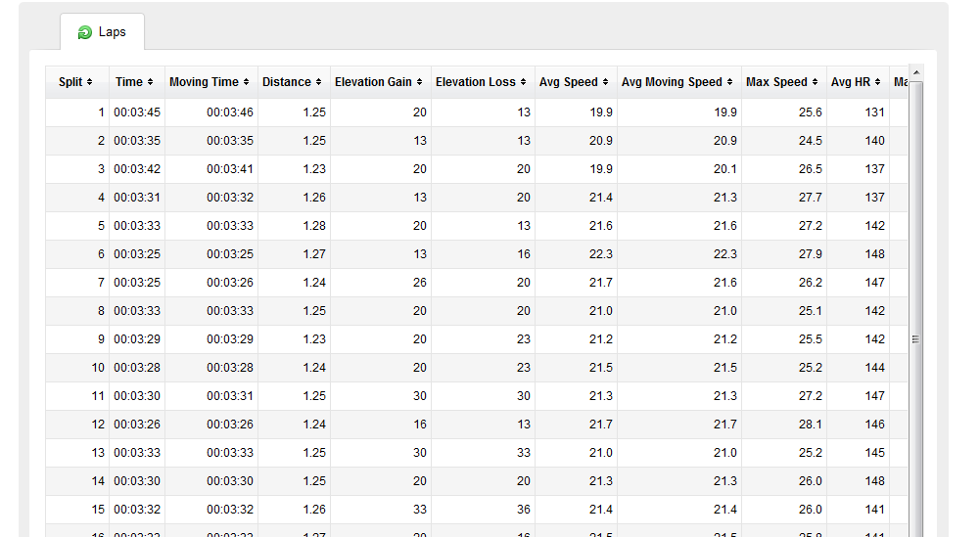Click the Moving Time sort arrows icon
This screenshot has height=537, width=980.
tap(247, 82)
